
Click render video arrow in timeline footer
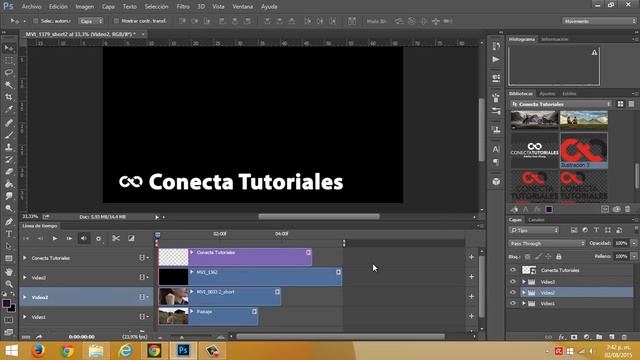click(x=39, y=337)
